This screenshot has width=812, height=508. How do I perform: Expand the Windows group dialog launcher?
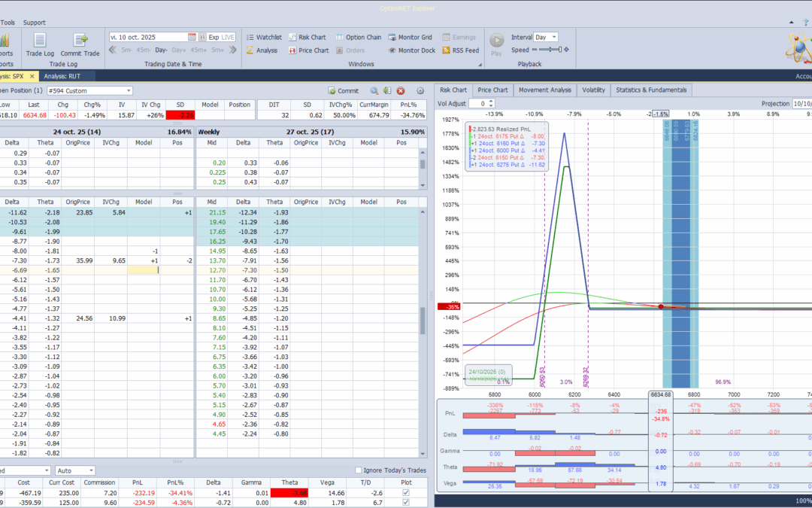480,64
